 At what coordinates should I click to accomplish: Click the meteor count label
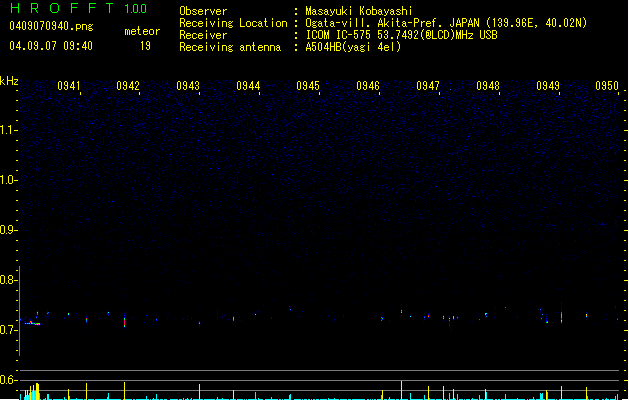point(142,31)
